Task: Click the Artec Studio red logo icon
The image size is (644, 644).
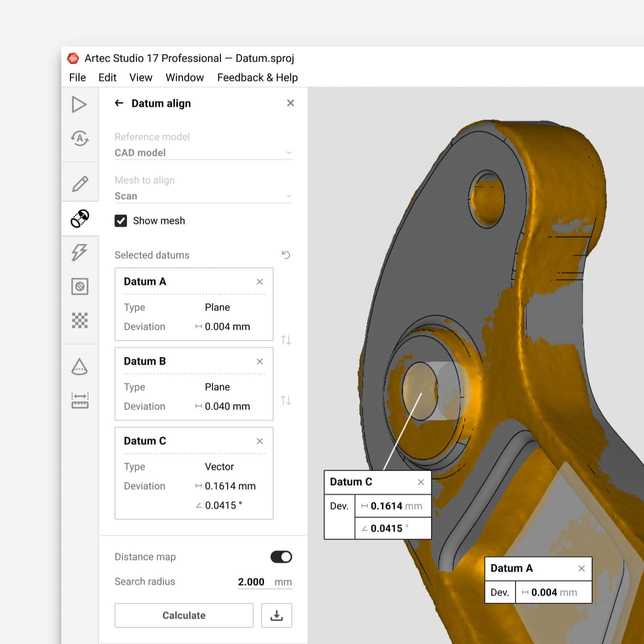Action: [73, 58]
